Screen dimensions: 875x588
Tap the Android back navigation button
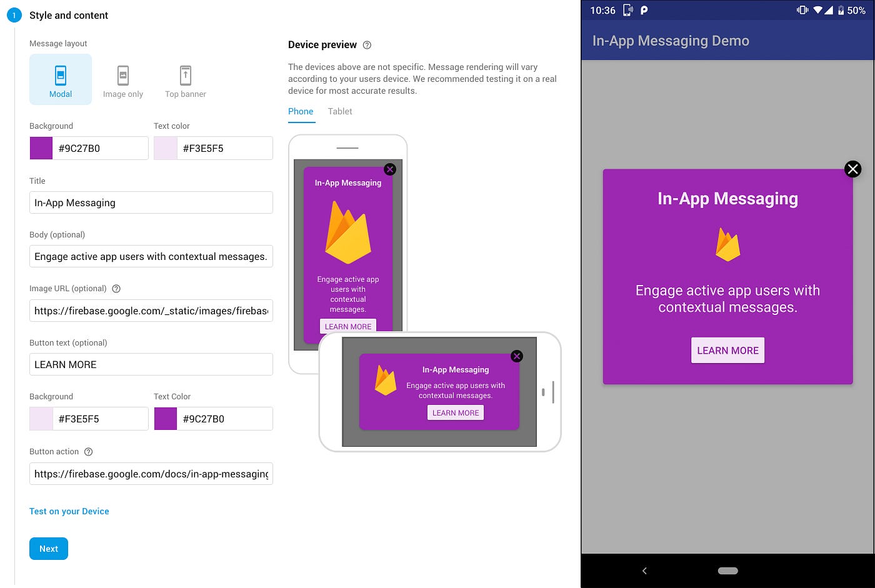(x=644, y=571)
